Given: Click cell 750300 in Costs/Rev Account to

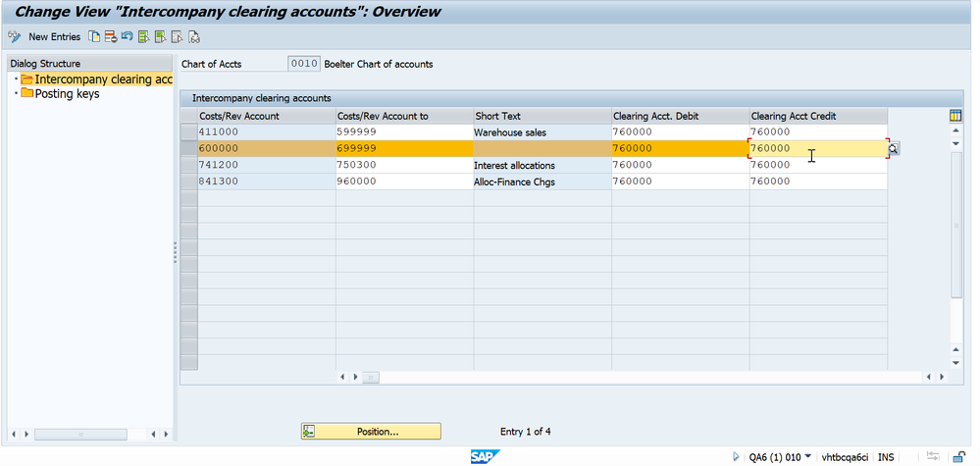Looking at the screenshot, I should click(x=404, y=165).
